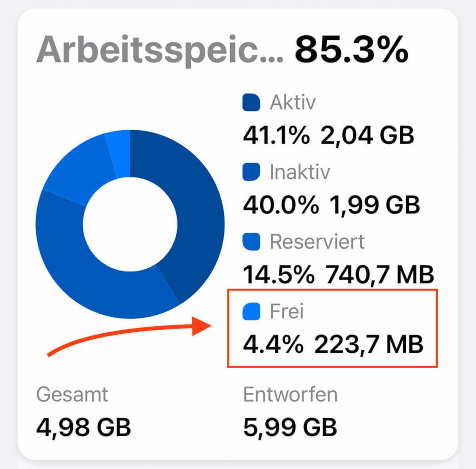
Task: Click the Entworfen label
Action: tap(291, 394)
